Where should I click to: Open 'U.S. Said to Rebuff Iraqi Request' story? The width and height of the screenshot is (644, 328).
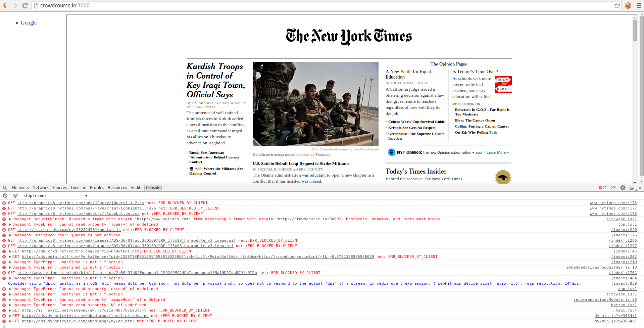301,163
